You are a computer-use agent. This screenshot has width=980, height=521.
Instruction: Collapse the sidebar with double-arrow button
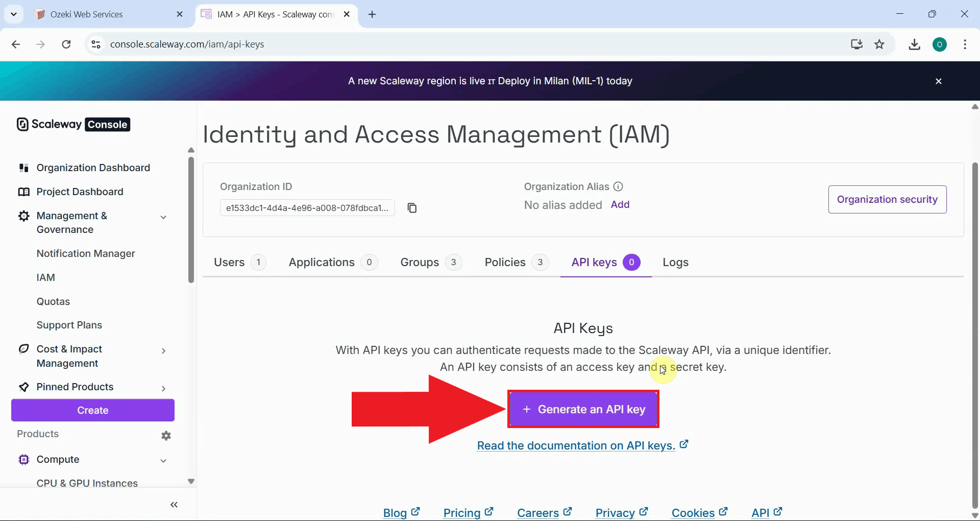pos(174,505)
